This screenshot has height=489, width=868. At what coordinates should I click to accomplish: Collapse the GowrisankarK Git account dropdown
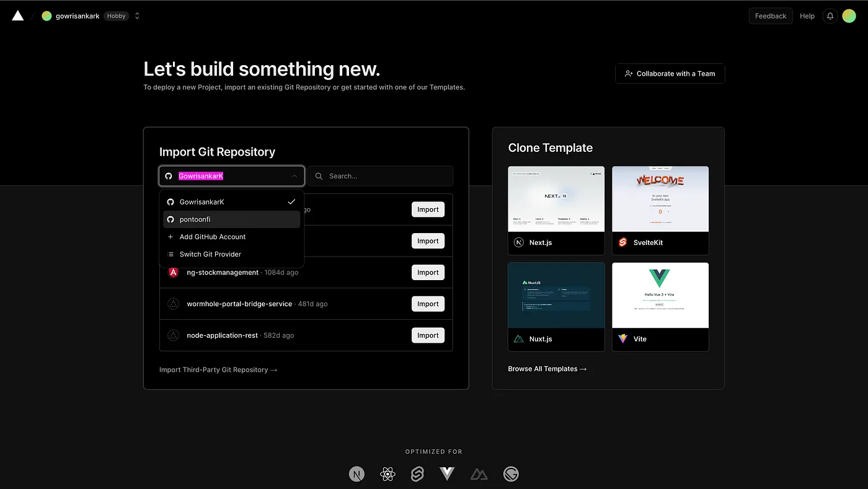click(x=232, y=176)
